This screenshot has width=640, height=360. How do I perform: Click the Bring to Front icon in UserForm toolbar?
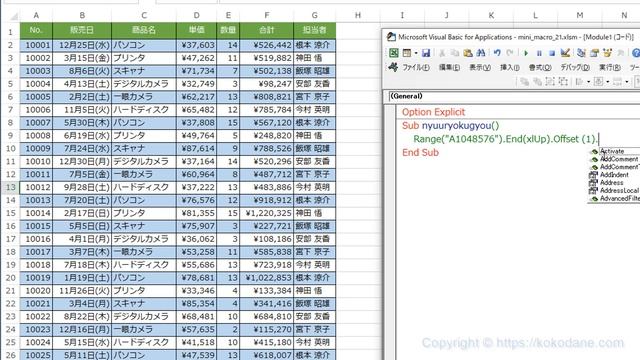(x=524, y=82)
